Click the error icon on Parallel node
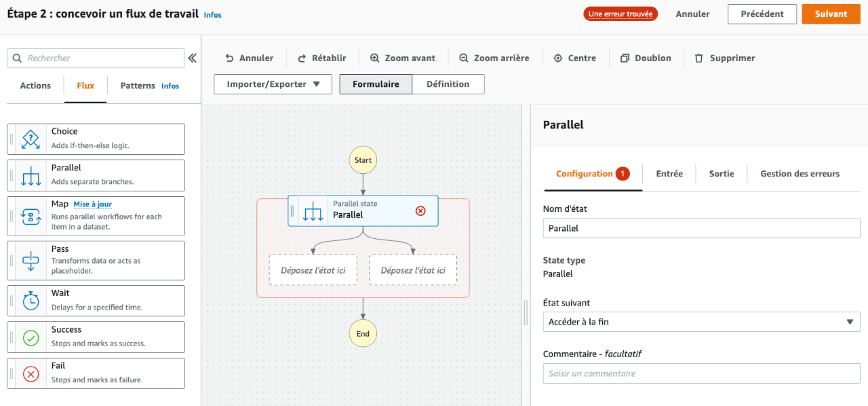 pyautogui.click(x=420, y=210)
